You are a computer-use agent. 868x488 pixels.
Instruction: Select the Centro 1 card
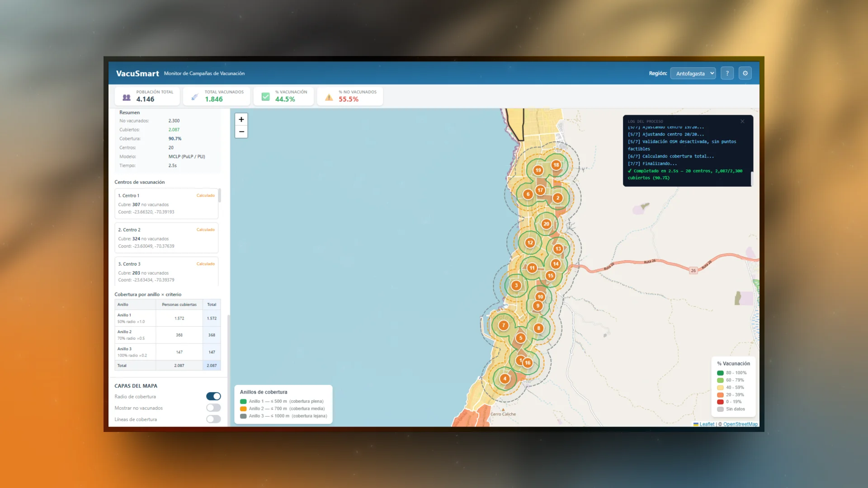166,204
